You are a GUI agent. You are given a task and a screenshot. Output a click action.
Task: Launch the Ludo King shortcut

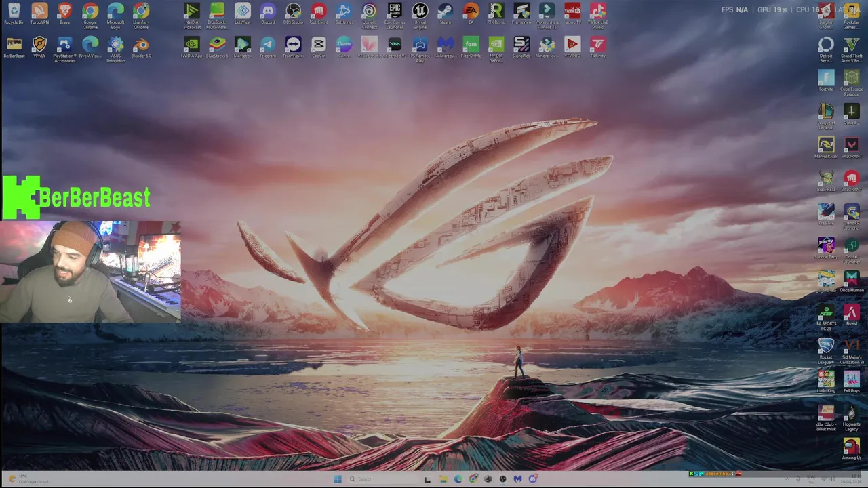(826, 382)
